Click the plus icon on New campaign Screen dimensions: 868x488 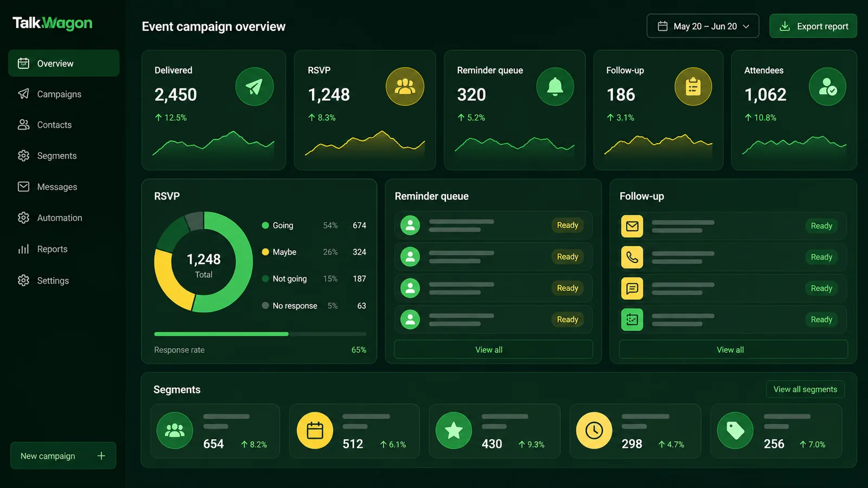[101, 456]
